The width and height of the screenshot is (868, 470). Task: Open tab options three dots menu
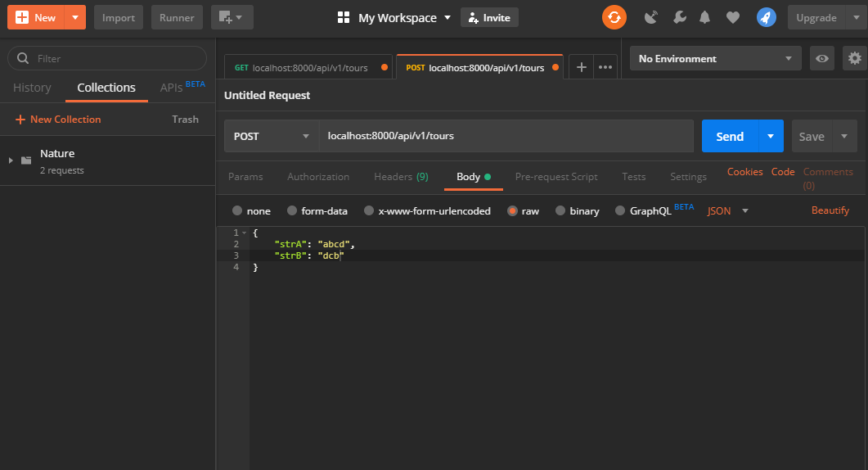(x=605, y=67)
